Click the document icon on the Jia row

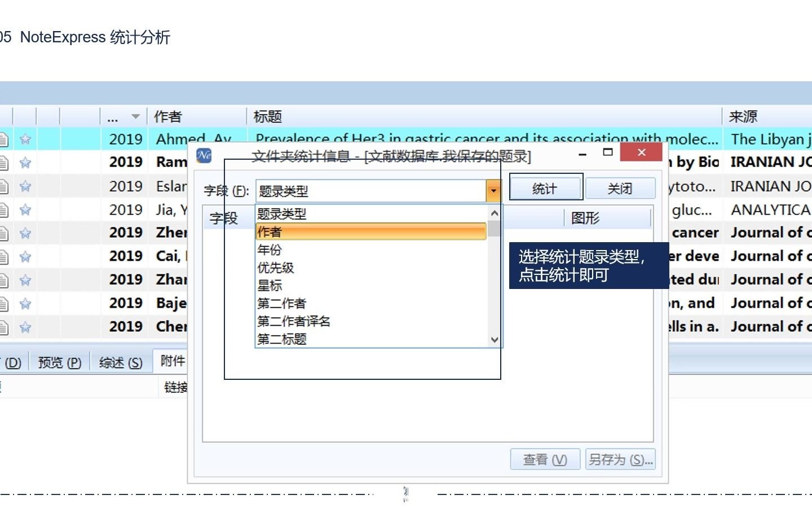coord(4,210)
